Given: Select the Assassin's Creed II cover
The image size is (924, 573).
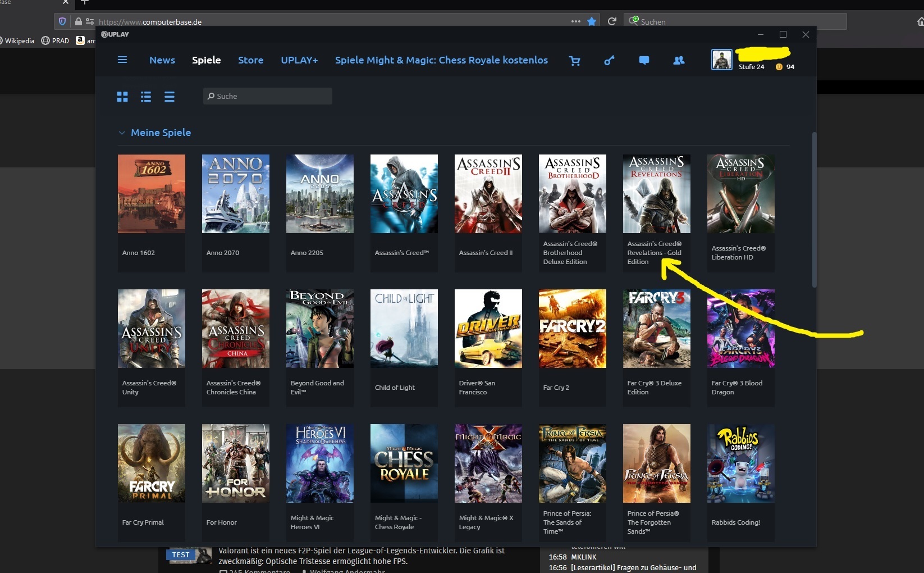Looking at the screenshot, I should point(488,194).
